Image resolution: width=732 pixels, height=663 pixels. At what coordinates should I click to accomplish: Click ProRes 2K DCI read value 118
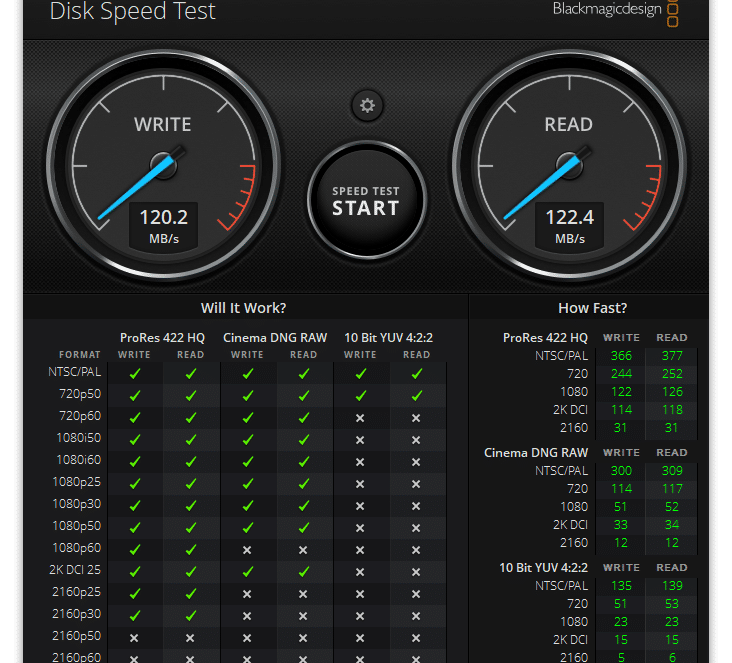pos(672,409)
